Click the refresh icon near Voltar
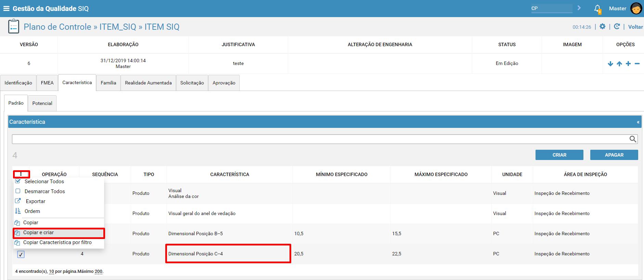Screen dimensions: 644x280 point(617,27)
